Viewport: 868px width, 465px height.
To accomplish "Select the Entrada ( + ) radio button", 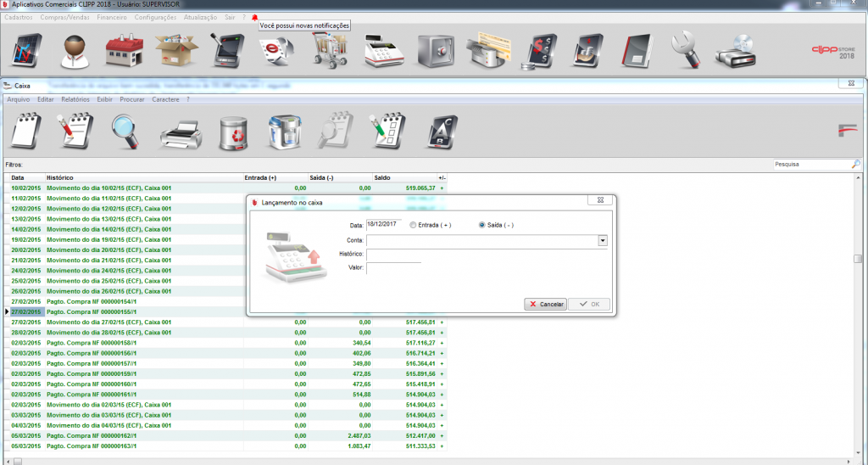I will click(413, 225).
